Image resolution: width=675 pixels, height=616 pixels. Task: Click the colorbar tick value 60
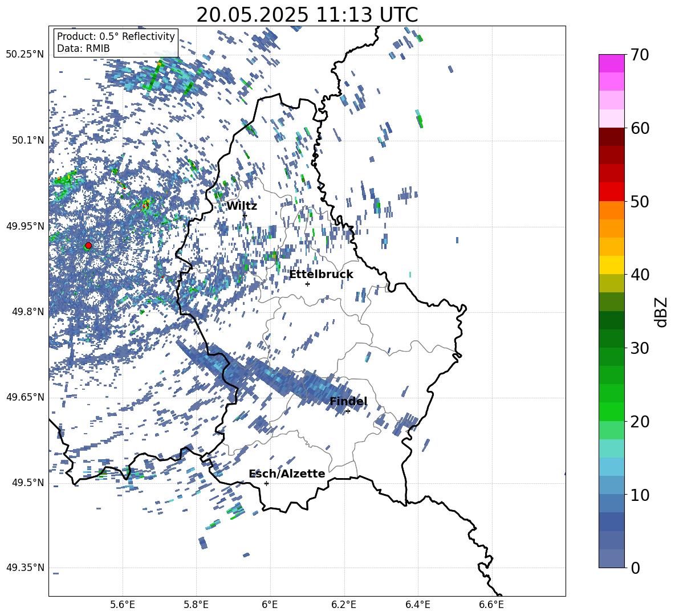640,128
